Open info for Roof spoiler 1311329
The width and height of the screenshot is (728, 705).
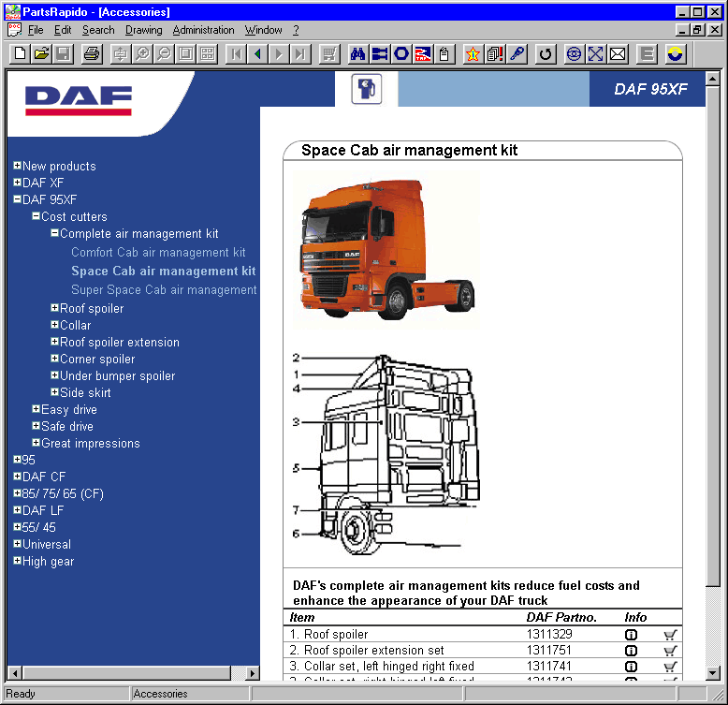[631, 635]
